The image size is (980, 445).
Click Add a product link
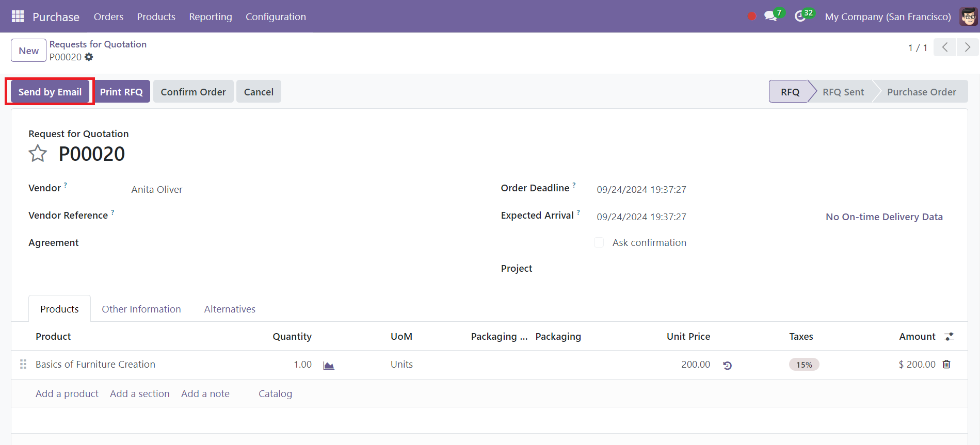coord(67,393)
